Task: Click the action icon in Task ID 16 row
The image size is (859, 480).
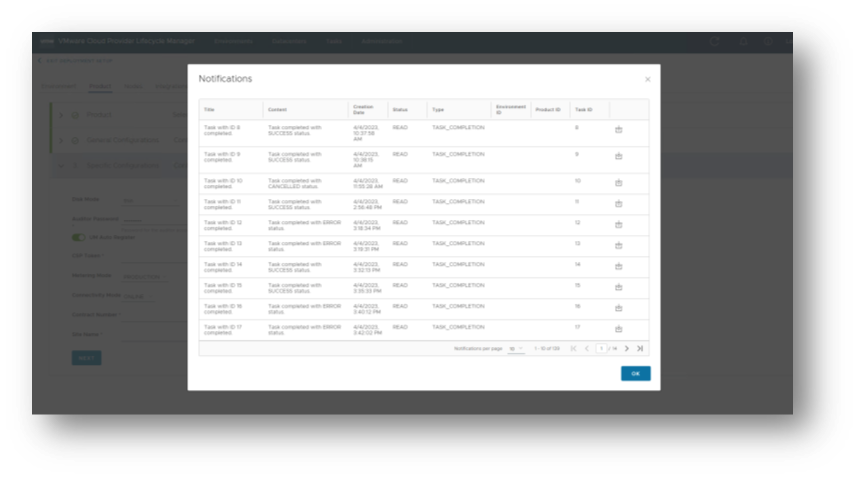Action: click(x=619, y=308)
